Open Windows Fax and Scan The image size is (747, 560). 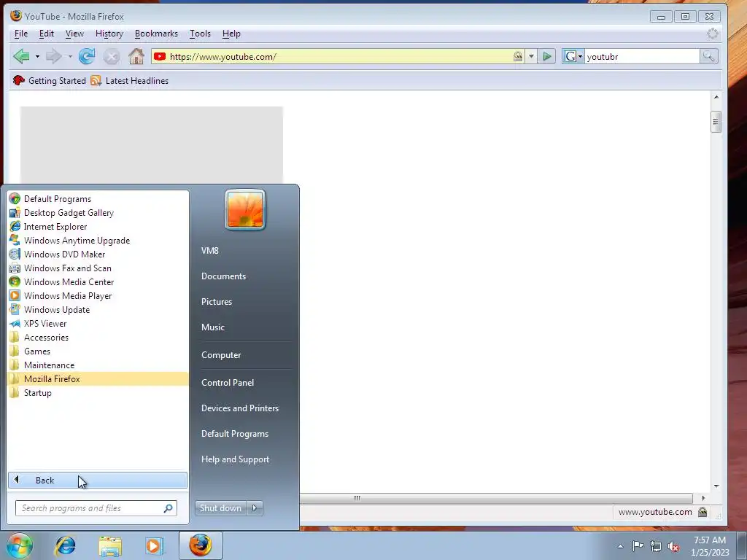pyautogui.click(x=68, y=268)
